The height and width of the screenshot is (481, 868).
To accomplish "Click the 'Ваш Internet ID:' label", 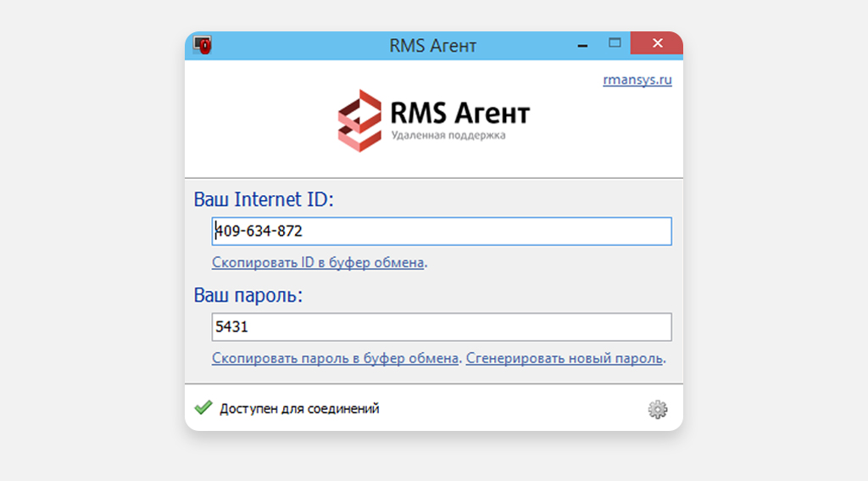I will pyautogui.click(x=264, y=199).
